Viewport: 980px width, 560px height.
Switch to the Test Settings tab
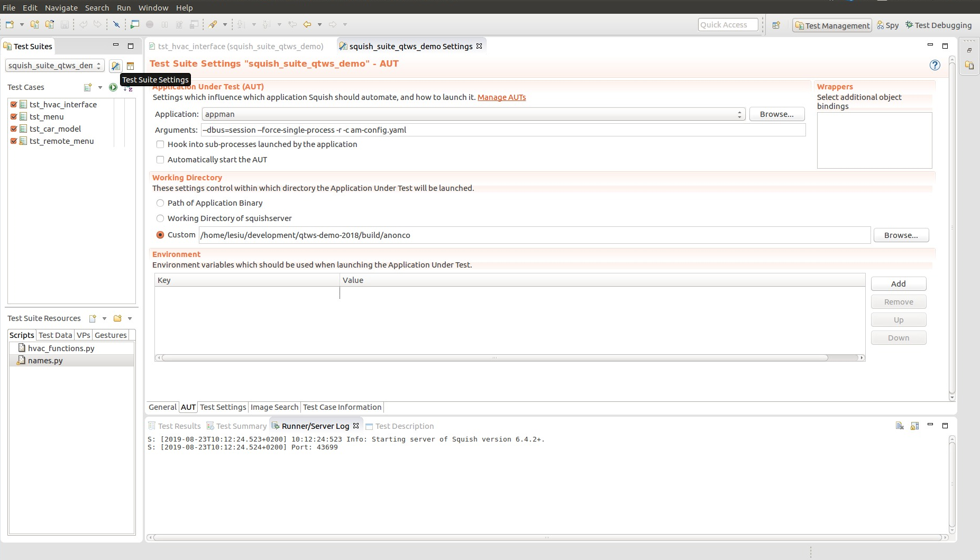tap(223, 407)
